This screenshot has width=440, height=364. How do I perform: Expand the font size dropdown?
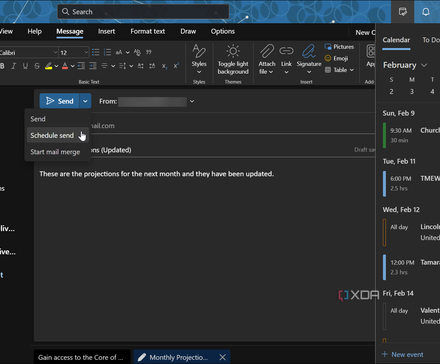[86, 52]
